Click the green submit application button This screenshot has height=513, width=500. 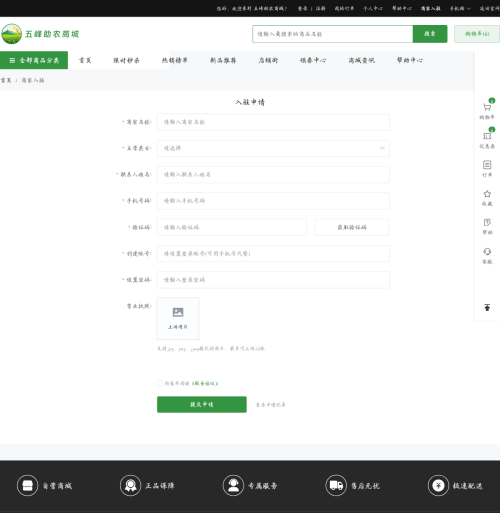[x=202, y=404]
